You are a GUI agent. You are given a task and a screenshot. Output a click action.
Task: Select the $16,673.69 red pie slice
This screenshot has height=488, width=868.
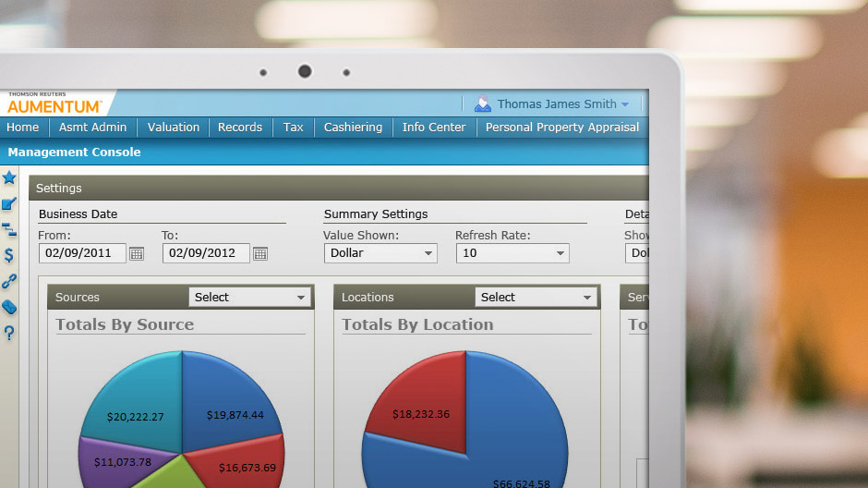[x=244, y=462]
